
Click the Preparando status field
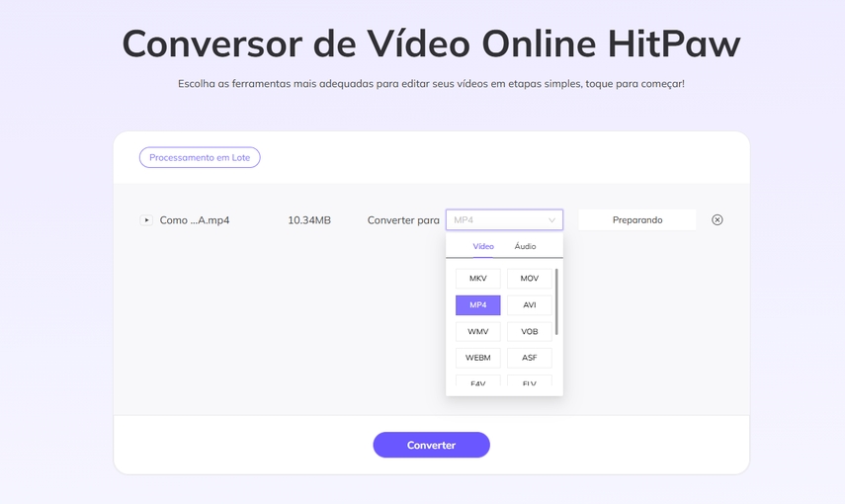click(637, 220)
